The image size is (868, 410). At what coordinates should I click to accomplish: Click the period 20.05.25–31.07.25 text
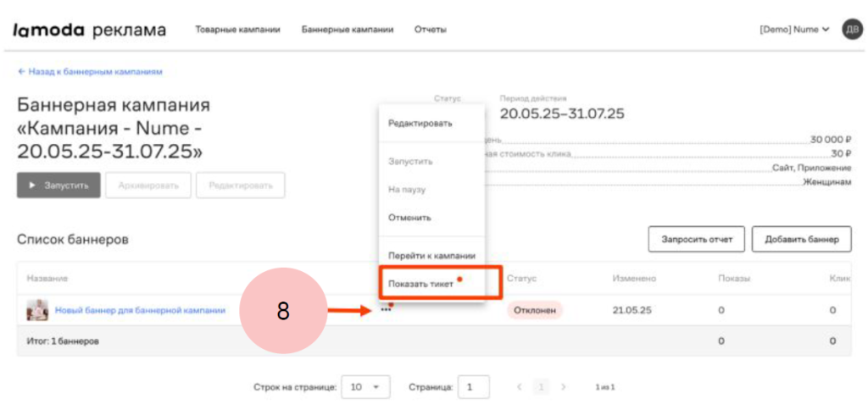(562, 114)
